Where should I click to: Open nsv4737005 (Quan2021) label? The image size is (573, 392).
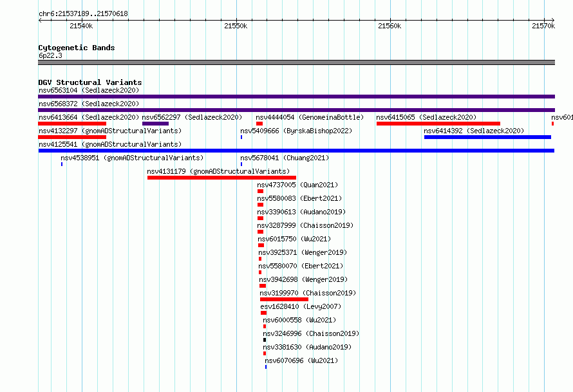click(297, 185)
